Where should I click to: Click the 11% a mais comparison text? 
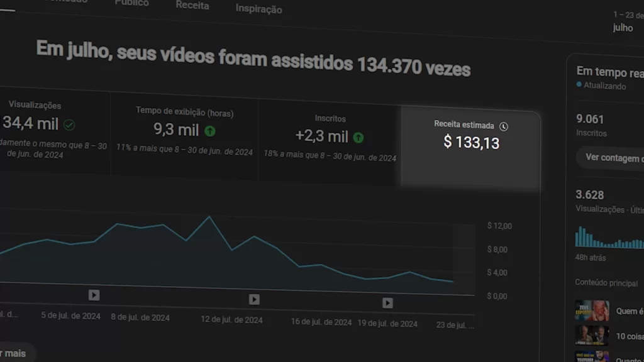(184, 150)
